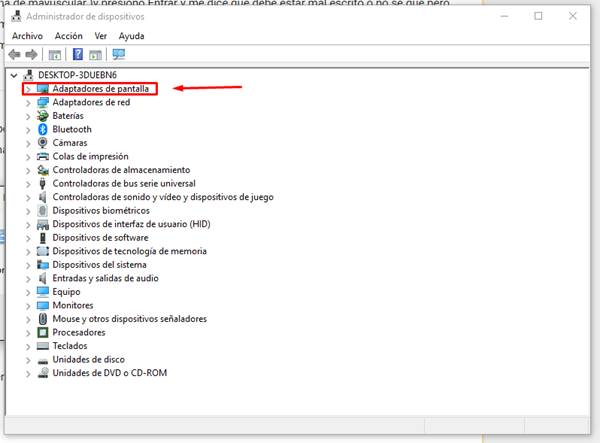Select the Adaptadores de red label
The height and width of the screenshot is (443, 600).
(x=91, y=102)
